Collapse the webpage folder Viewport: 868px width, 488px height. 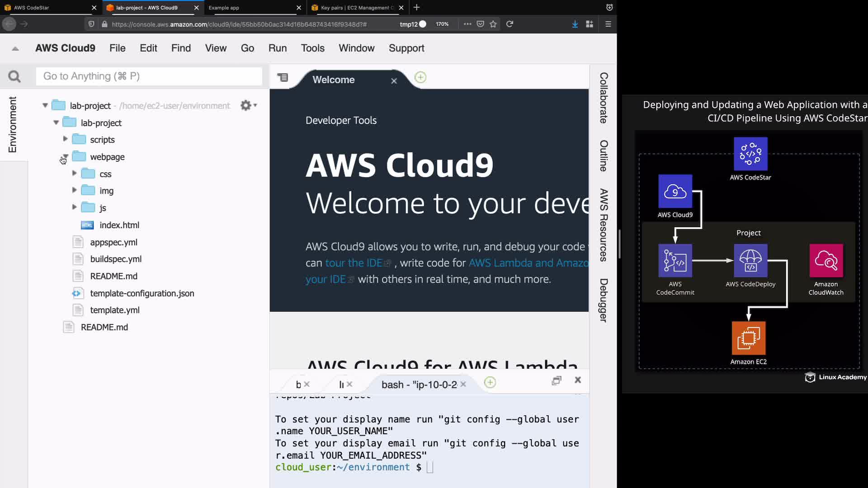coord(66,156)
